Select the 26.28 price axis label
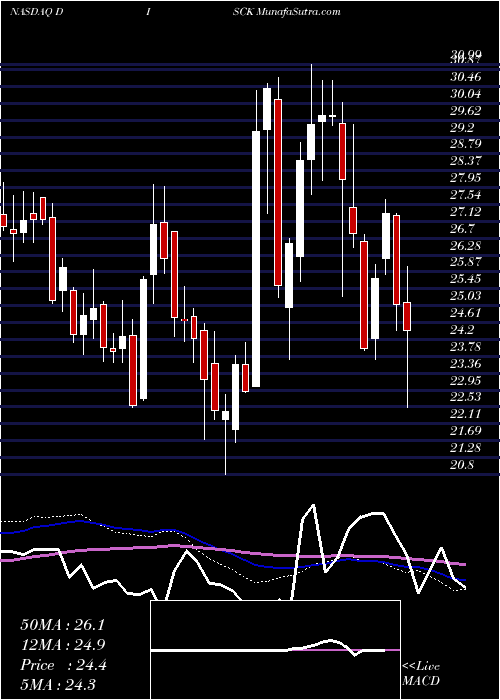The width and height of the screenshot is (500, 700). [466, 246]
